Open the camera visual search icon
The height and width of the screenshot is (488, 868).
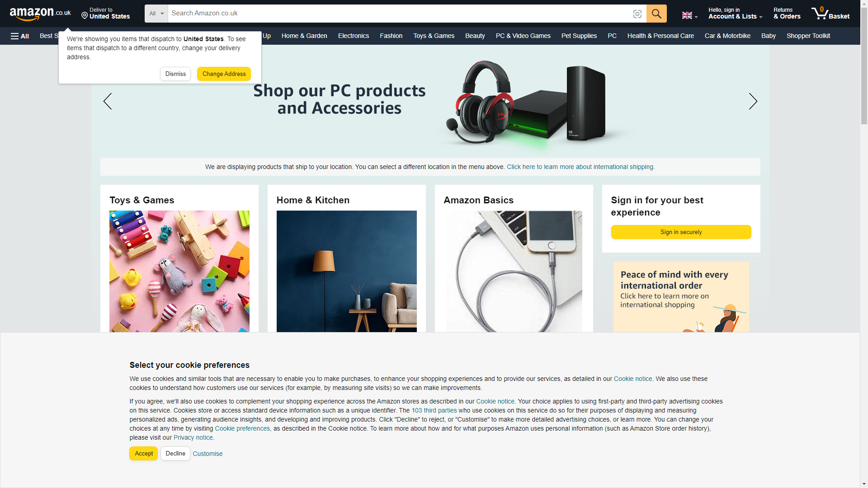(x=637, y=14)
